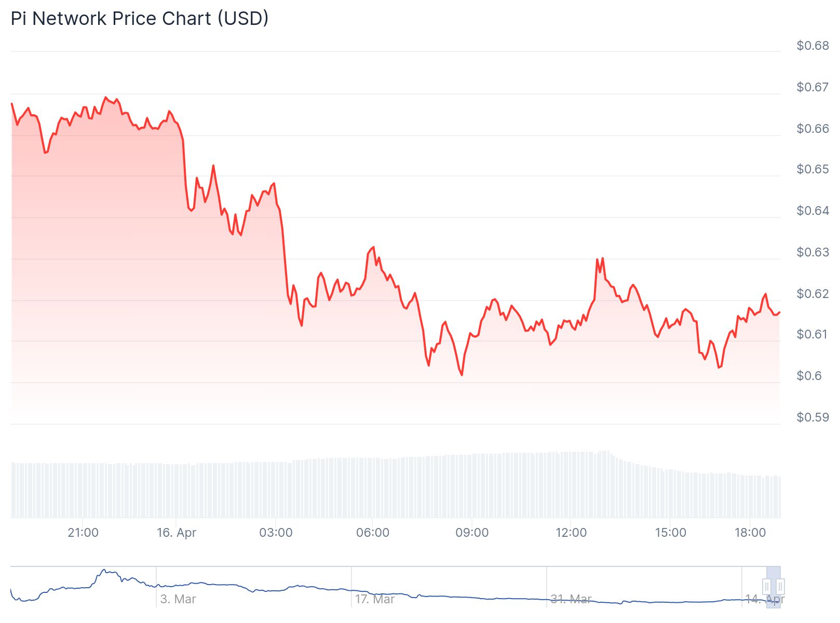Viewport: 840px width, 623px height.
Task: Click the 06:00 time axis label
Action: click(373, 533)
